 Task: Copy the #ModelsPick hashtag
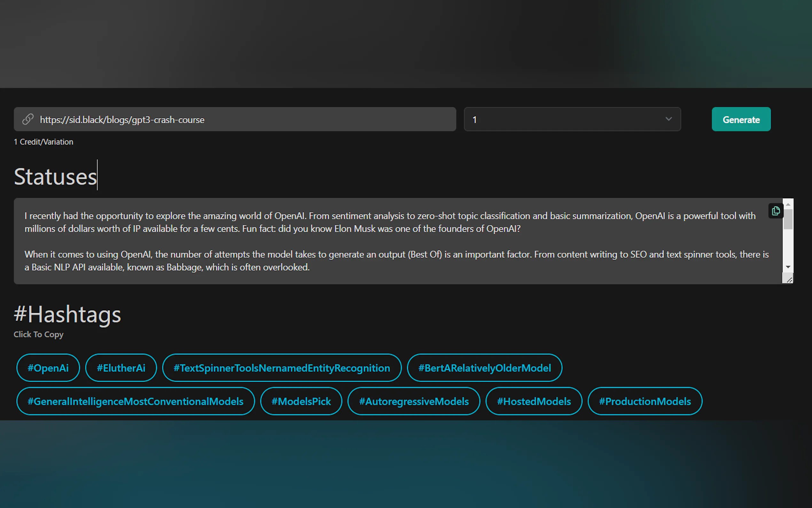pyautogui.click(x=301, y=401)
